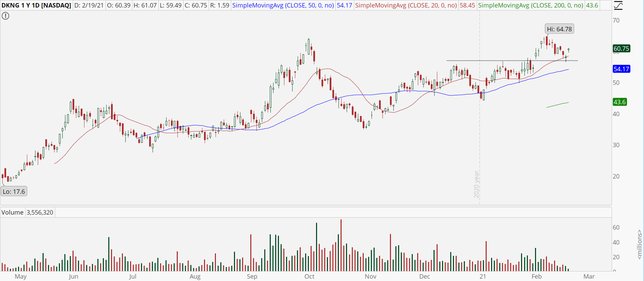Click the 21 year label on the time axis
The height and width of the screenshot is (281, 644).
pos(483,277)
